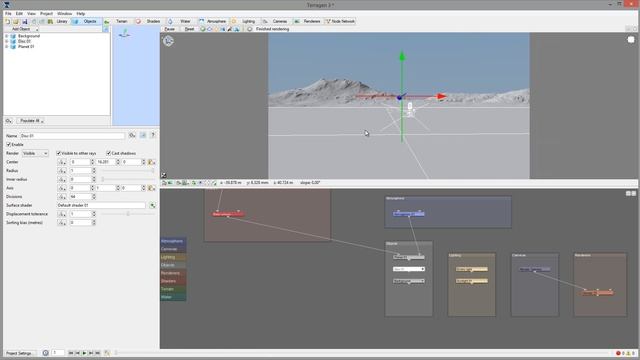Open the Window menu
The height and width of the screenshot is (360, 640).
(64, 13)
